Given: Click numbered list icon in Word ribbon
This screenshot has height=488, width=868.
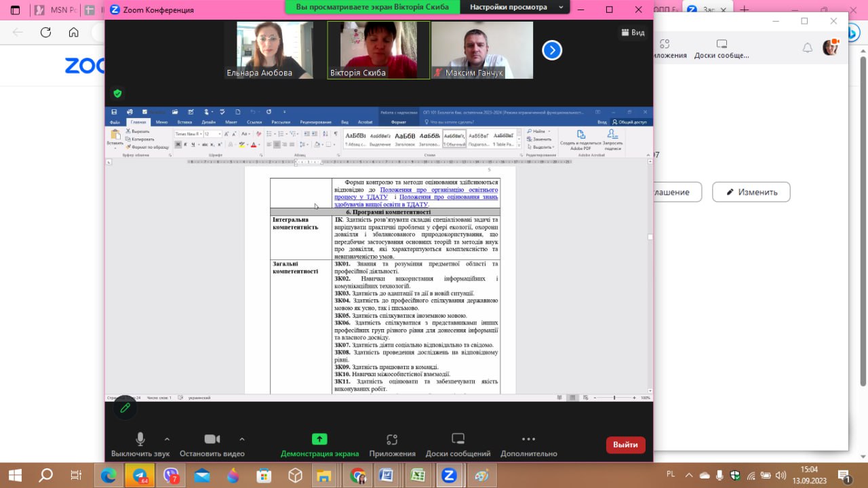Looking at the screenshot, I should click(x=281, y=134).
